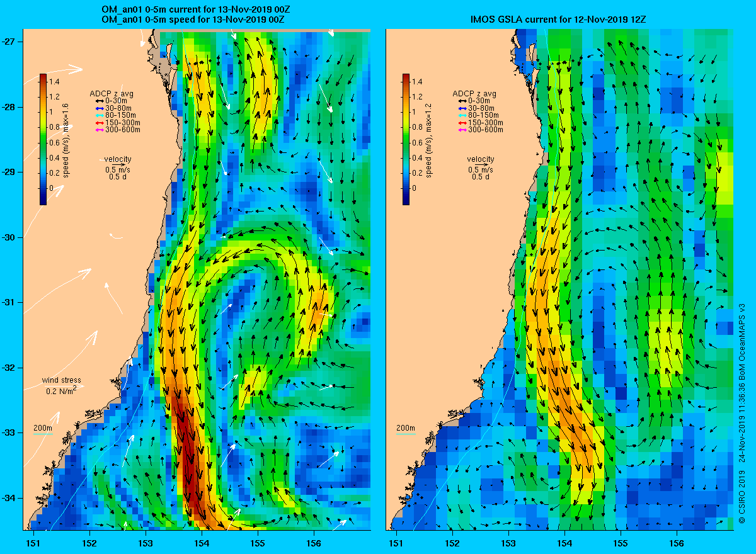This screenshot has width=756, height=554.
Task: Click the 0.6 tick on right colour bar
Action: [418, 142]
